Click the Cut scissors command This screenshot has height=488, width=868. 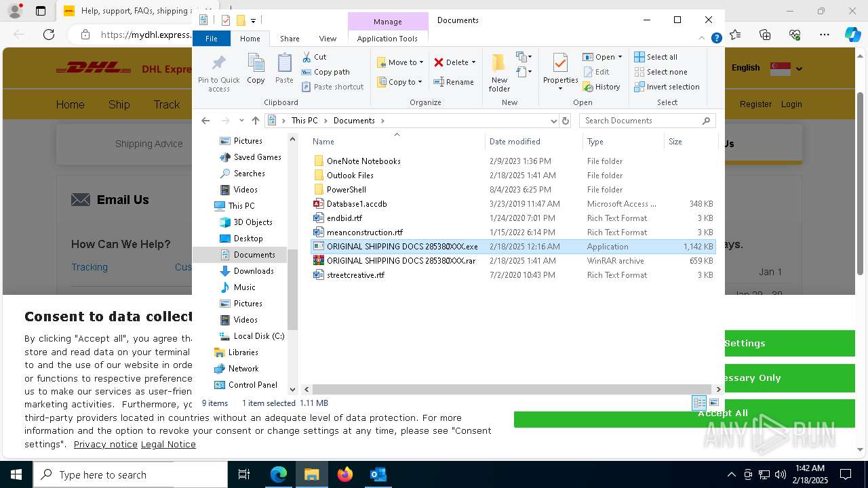pos(314,57)
